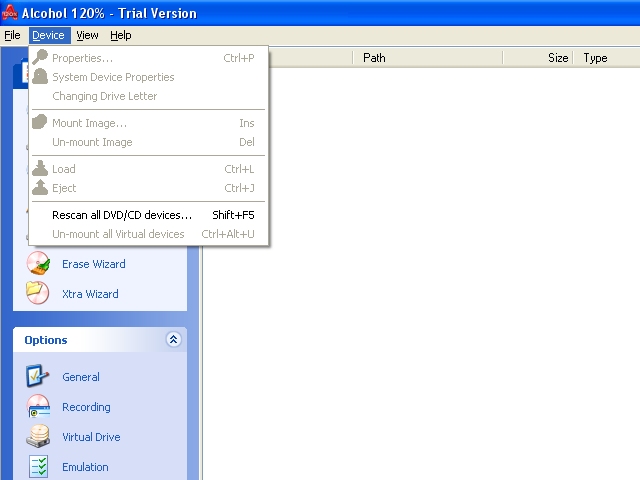Sort by the Size column header

(x=538, y=58)
